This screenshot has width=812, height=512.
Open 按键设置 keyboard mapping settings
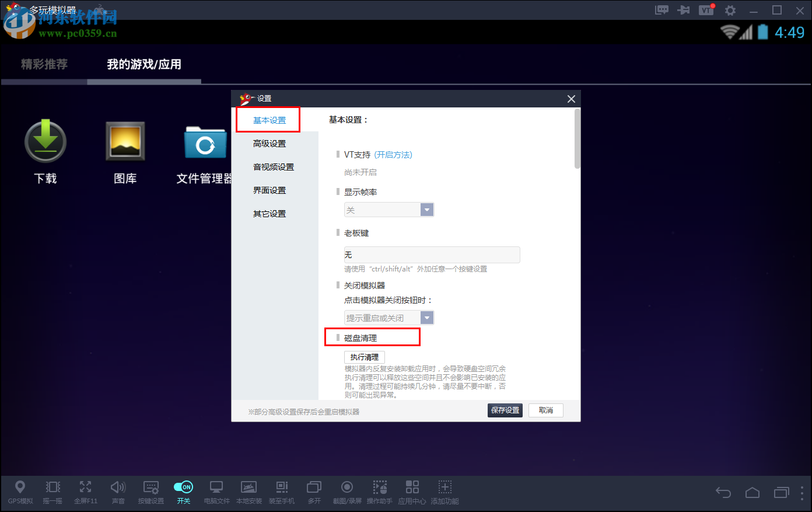pyautogui.click(x=151, y=492)
